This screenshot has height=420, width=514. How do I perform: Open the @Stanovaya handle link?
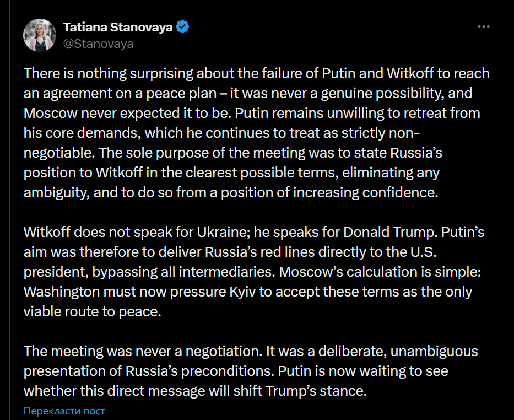(x=98, y=44)
